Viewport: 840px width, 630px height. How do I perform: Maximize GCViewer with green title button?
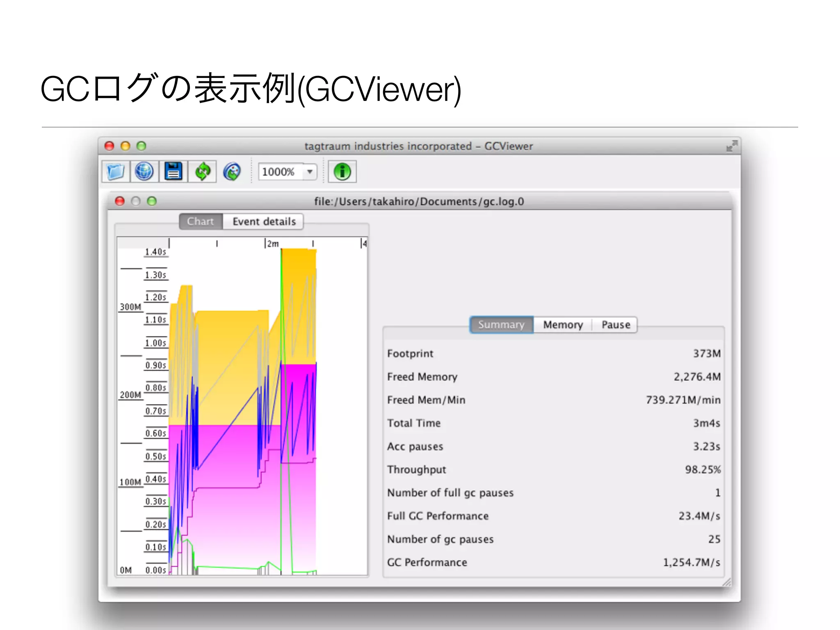pyautogui.click(x=141, y=146)
